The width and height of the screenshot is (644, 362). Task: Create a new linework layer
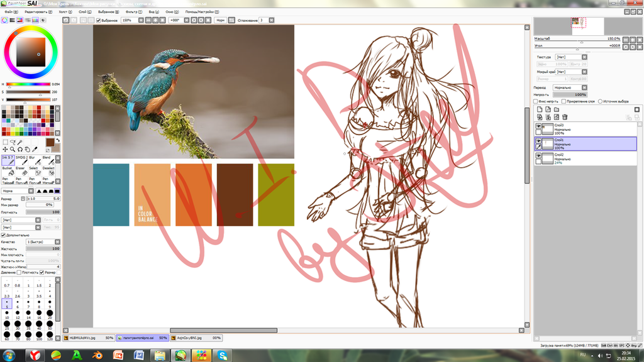coord(548,109)
